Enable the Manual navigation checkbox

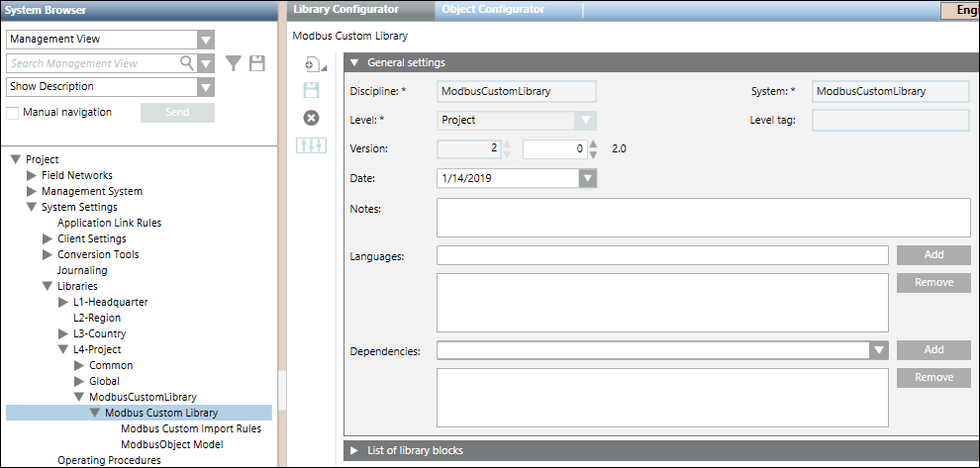pos(13,113)
